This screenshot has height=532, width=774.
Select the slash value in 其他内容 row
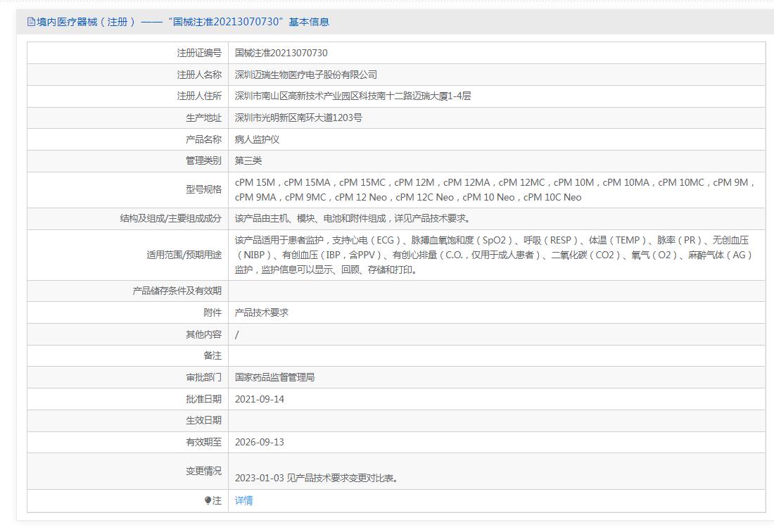tap(237, 334)
